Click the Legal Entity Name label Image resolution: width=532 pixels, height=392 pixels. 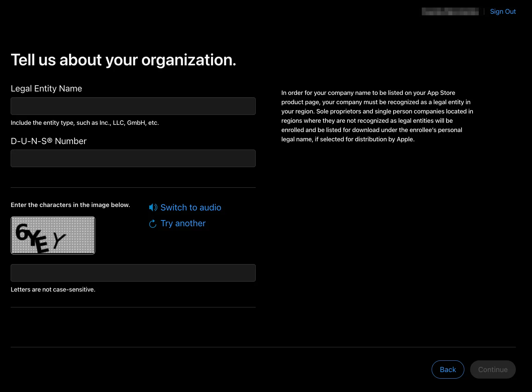coord(46,88)
